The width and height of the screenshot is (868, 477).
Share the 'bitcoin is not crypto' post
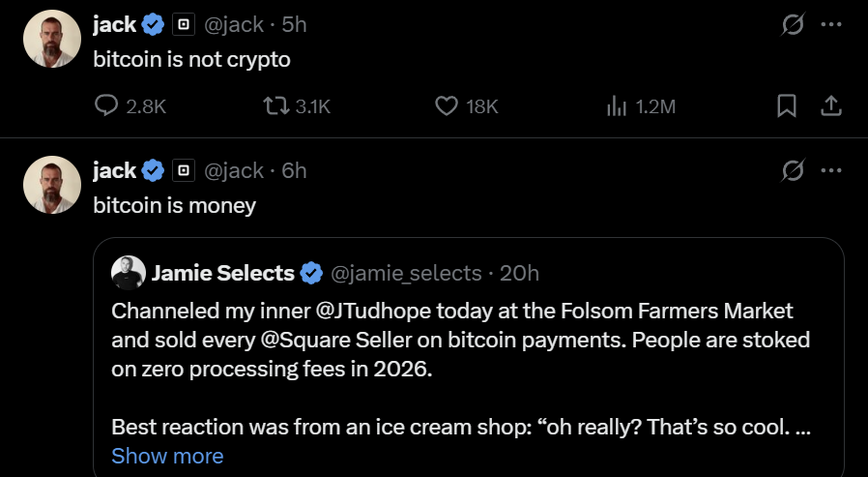pyautogui.click(x=829, y=106)
